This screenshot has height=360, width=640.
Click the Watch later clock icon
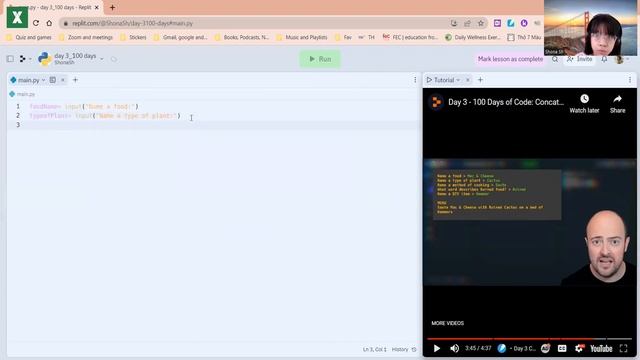[x=584, y=99]
